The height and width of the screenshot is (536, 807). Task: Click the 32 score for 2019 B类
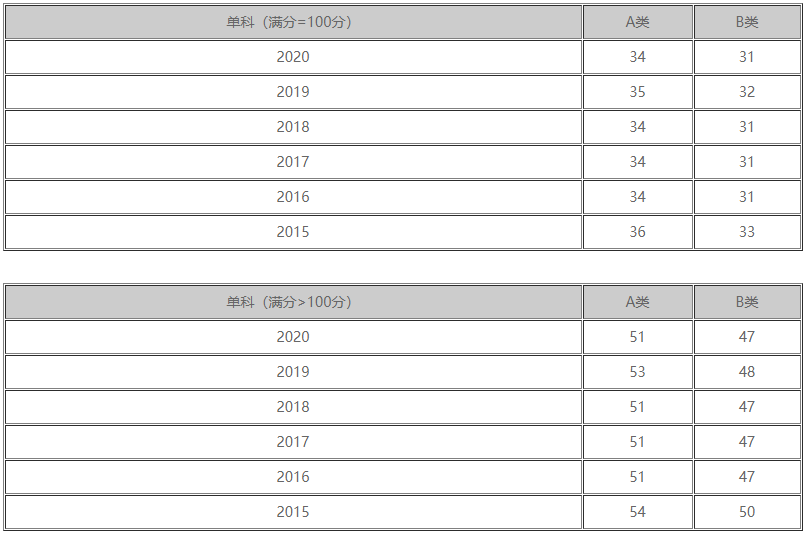[x=747, y=92]
